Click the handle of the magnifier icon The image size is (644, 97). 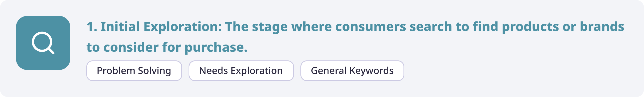[51, 51]
